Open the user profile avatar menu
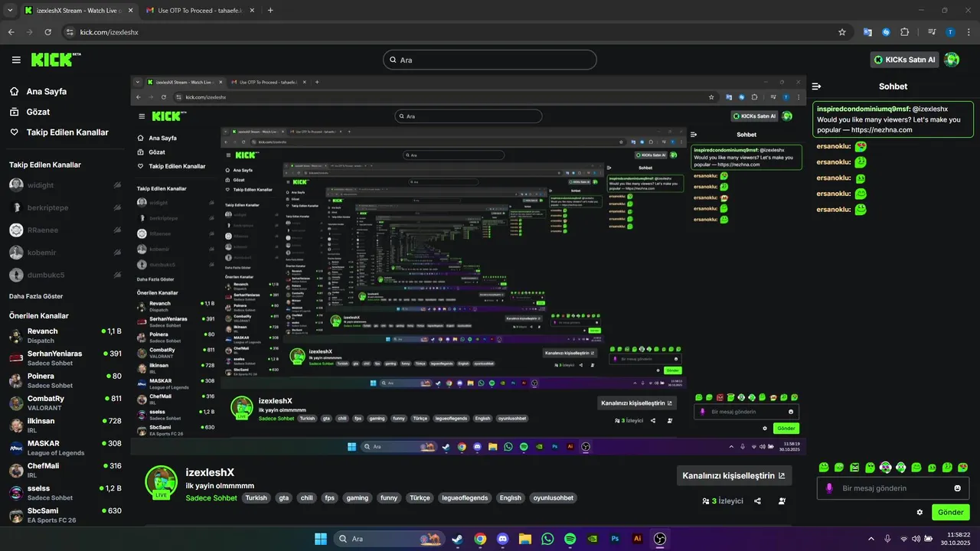The image size is (980, 551). click(x=952, y=60)
